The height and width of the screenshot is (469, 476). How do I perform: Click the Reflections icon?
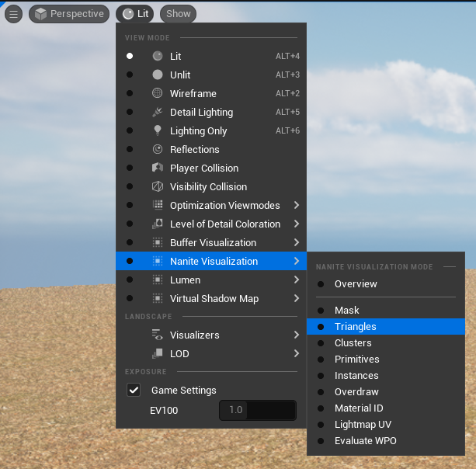pyautogui.click(x=158, y=149)
